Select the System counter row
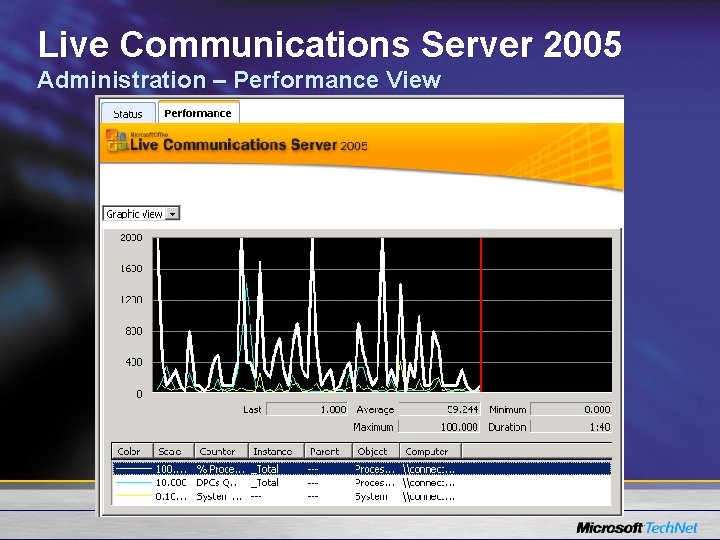 pos(362,496)
